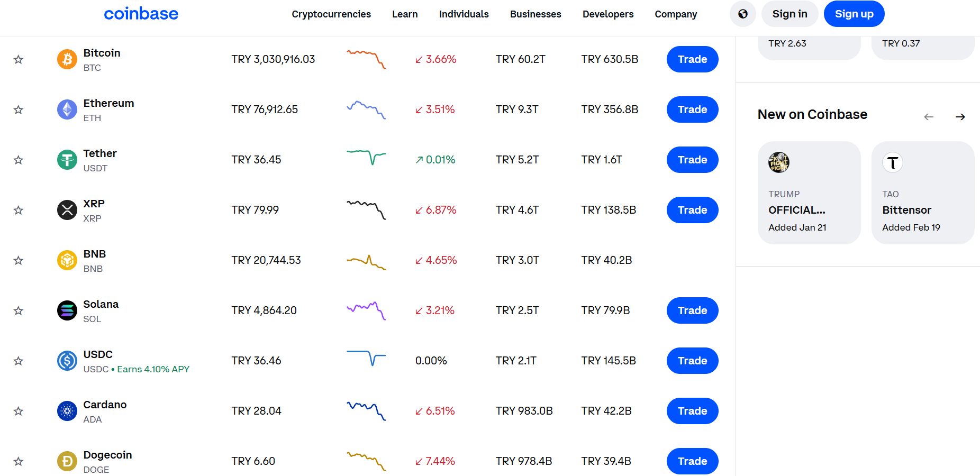Screen dimensions: 980x476
Task: Click the USDC coin icon
Action: click(x=67, y=361)
